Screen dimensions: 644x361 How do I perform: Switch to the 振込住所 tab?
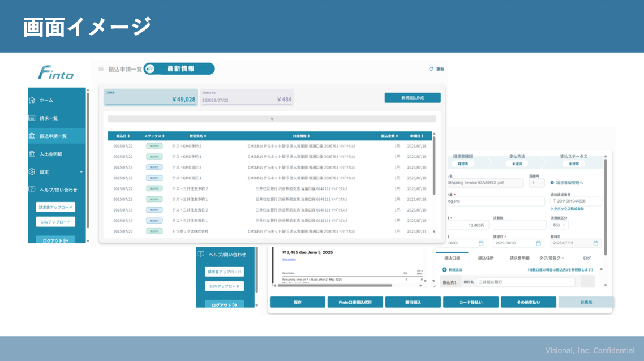coord(487,257)
